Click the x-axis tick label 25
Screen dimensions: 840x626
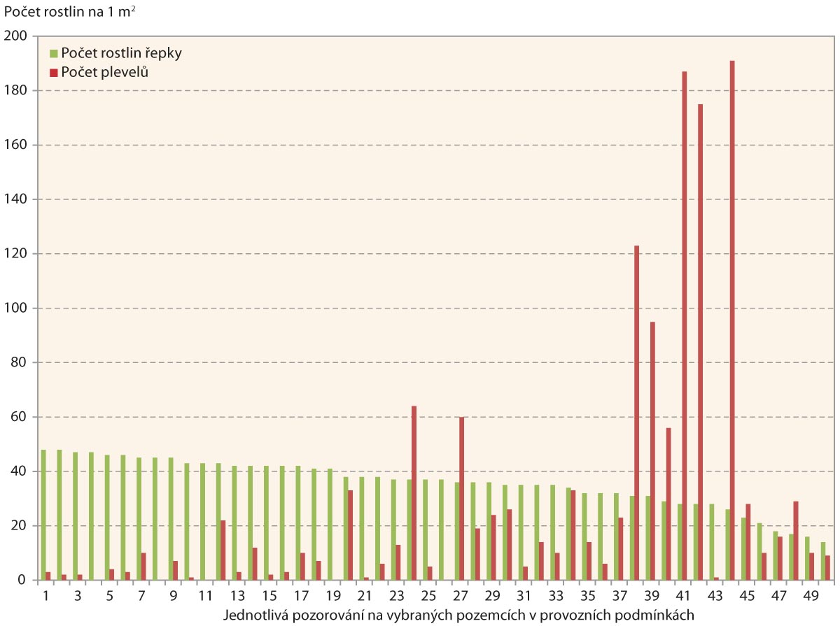pyautogui.click(x=428, y=596)
